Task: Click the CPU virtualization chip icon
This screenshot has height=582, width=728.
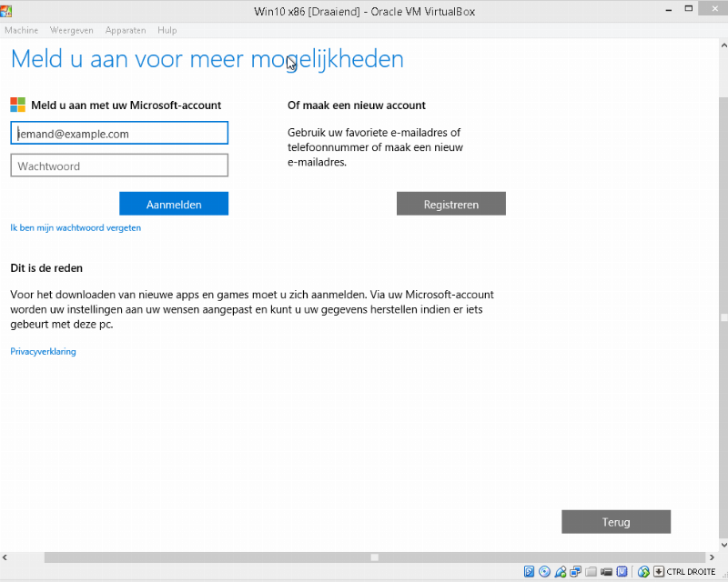Action: pyautogui.click(x=622, y=571)
